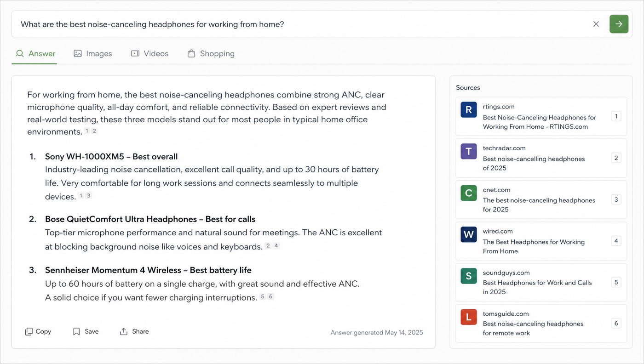Click citation 6 in the Sennheiser Momentum description
The width and height of the screenshot is (644, 364).
(x=270, y=296)
